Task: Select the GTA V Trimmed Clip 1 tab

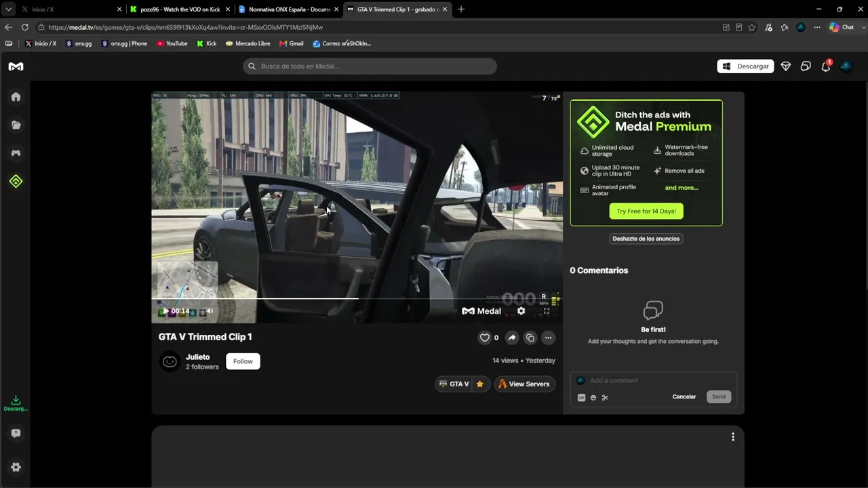Action: pyautogui.click(x=397, y=9)
